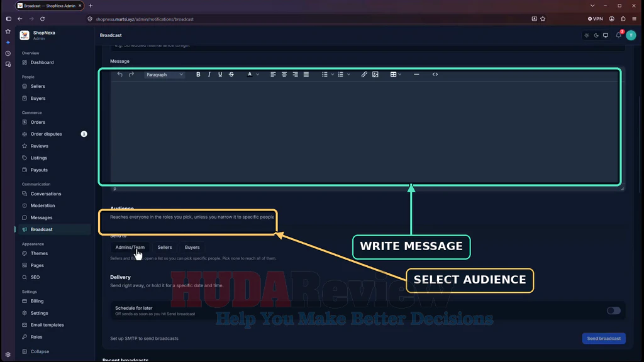This screenshot has height=362, width=644.
Task: Click the strikethrough formatting icon
Action: coord(231,74)
